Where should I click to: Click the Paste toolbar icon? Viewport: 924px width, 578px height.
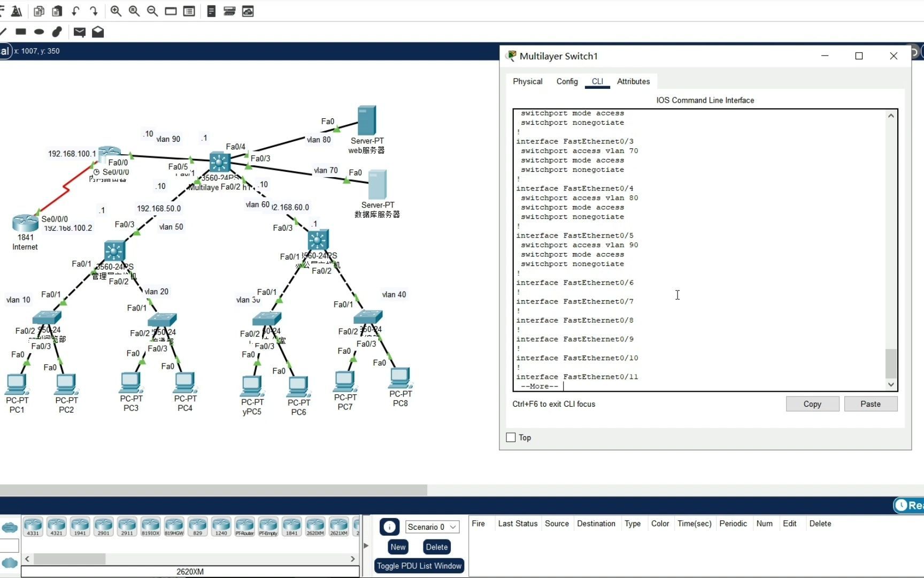57,11
